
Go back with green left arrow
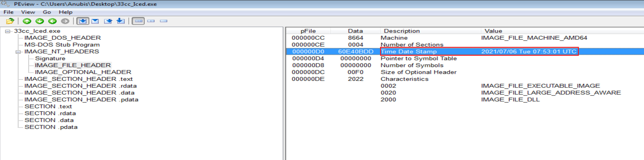pos(52,21)
